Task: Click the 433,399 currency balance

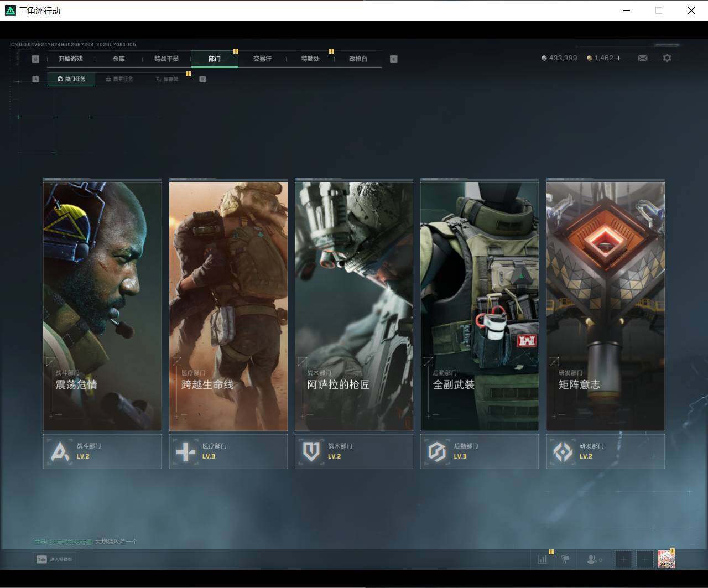Action: (559, 58)
